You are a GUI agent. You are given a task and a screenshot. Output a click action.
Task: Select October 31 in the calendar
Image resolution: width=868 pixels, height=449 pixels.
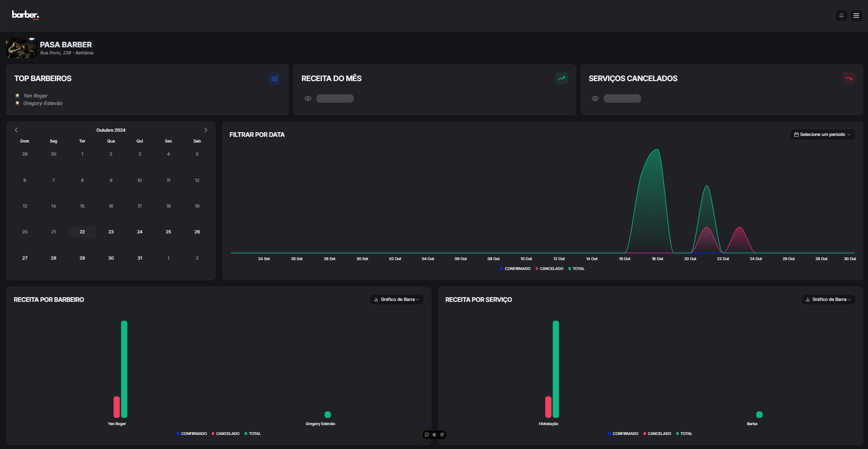[x=140, y=258]
